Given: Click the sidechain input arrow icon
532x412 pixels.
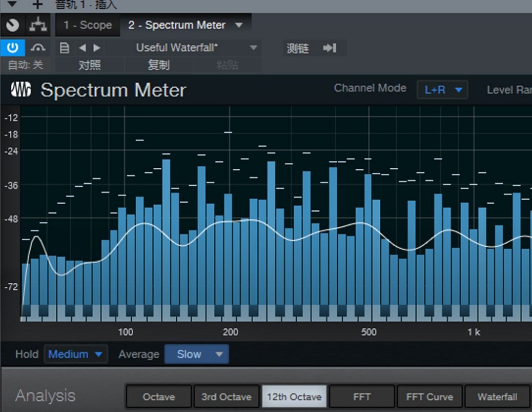Looking at the screenshot, I should coord(330,47).
